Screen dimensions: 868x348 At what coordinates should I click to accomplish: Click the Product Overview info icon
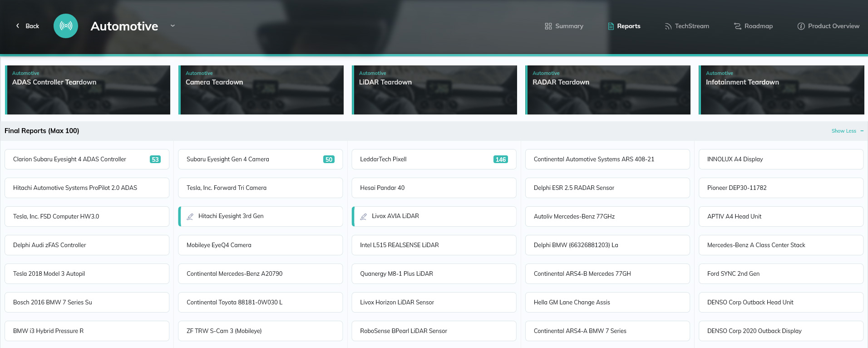pyautogui.click(x=801, y=26)
